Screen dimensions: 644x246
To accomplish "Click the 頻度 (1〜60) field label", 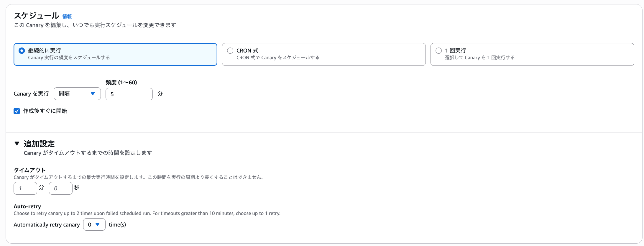I will point(121,83).
